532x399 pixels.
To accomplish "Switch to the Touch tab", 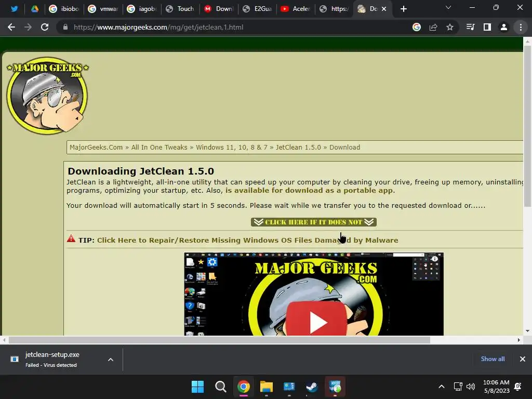I will 181,9.
